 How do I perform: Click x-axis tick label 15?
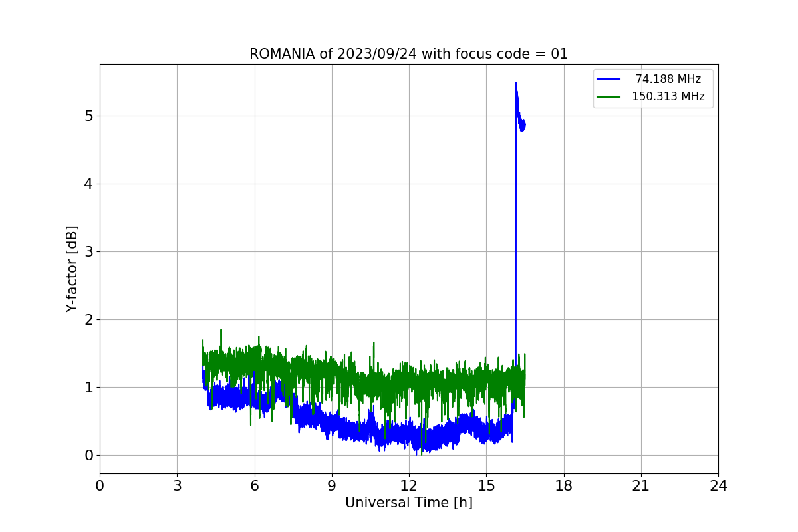(486, 486)
